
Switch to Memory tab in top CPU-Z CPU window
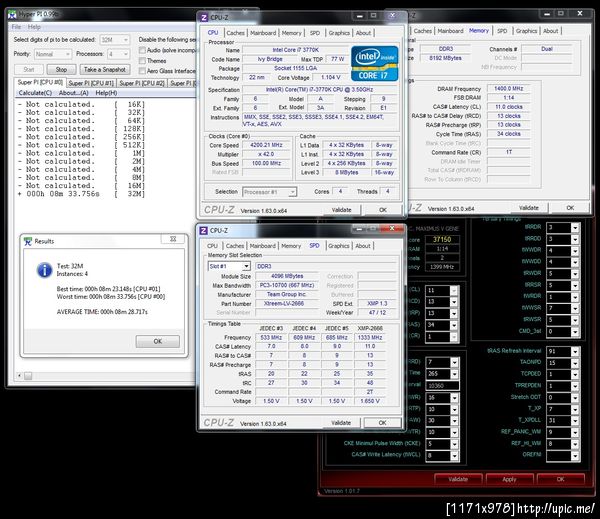pos(292,33)
